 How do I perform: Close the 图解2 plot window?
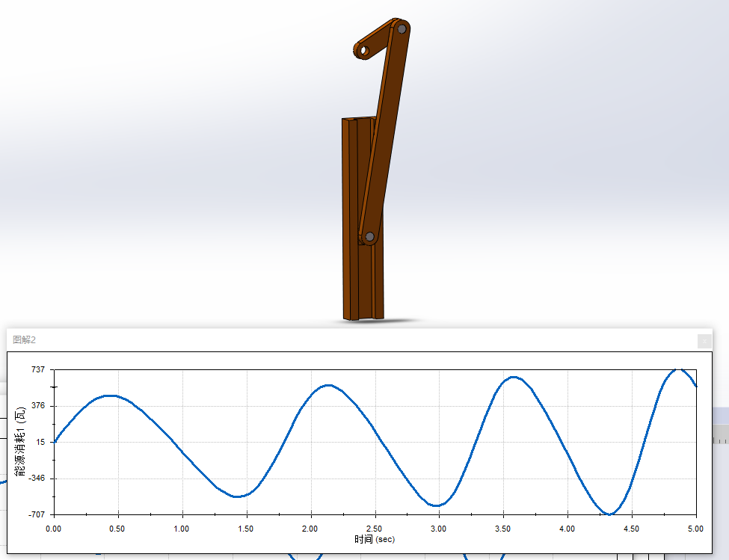pos(704,341)
